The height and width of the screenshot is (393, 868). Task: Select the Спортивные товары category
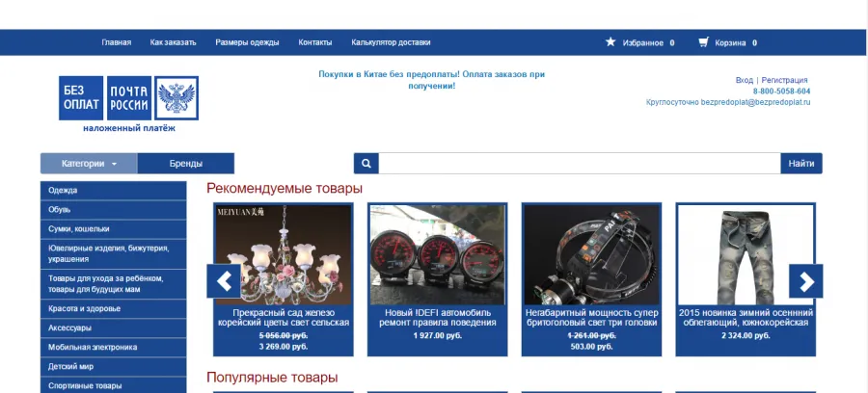(114, 385)
